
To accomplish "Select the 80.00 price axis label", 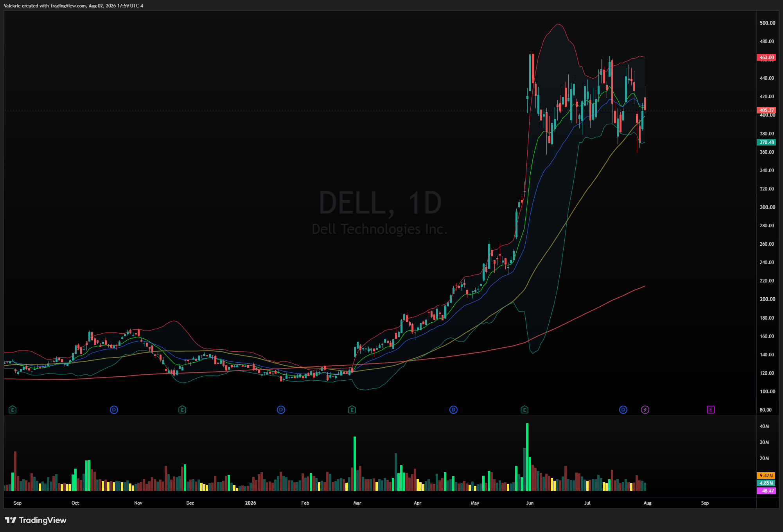I will 766,410.
